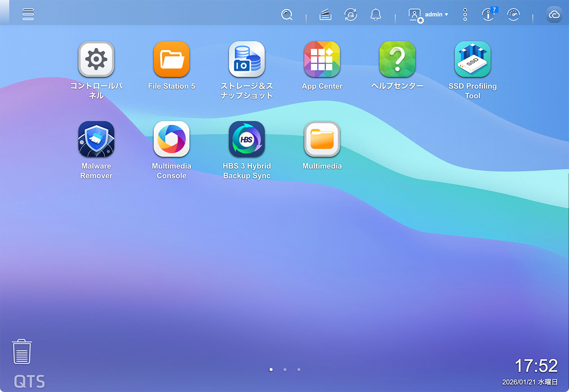
Task: Open the trash can icon
Action: point(22,352)
